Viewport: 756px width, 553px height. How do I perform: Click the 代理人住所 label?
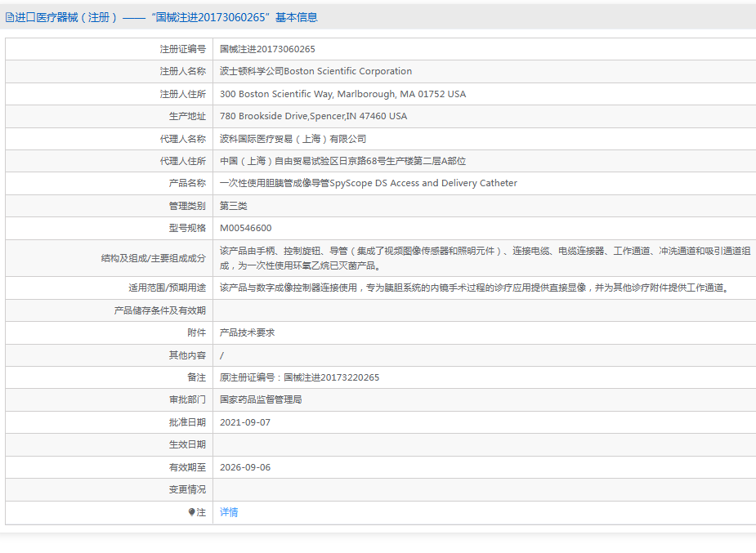coord(183,161)
